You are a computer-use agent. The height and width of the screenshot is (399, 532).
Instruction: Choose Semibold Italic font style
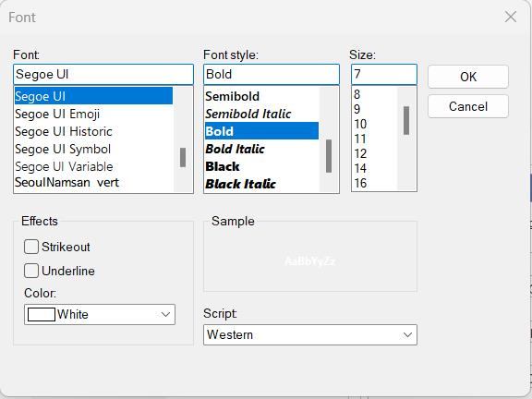[261, 114]
